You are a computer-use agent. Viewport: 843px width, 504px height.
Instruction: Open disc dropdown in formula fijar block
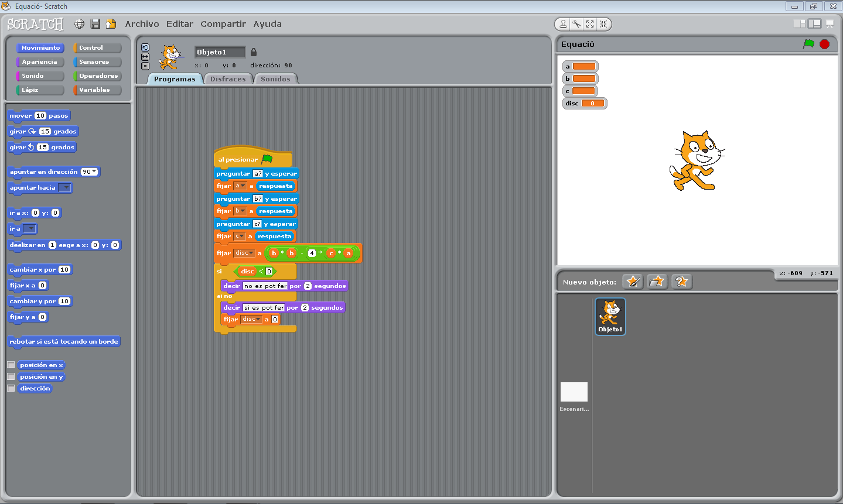click(251, 253)
